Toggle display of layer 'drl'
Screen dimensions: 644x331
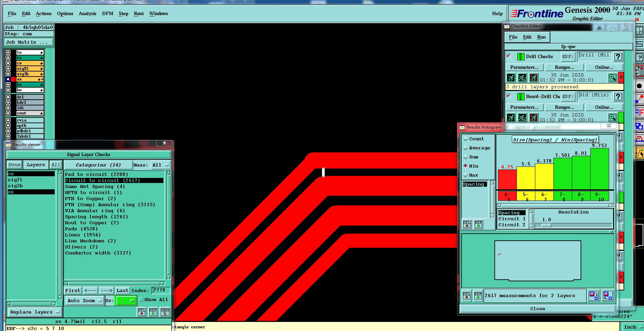(x=8, y=97)
